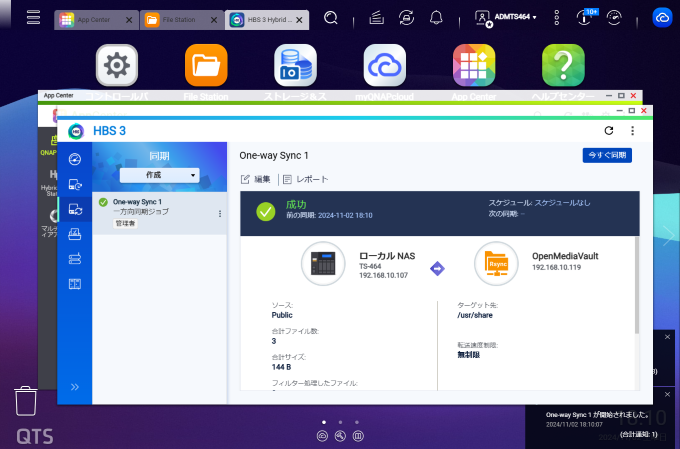Close the HBS 3 window
This screenshot has width=680, height=449.
click(x=644, y=111)
